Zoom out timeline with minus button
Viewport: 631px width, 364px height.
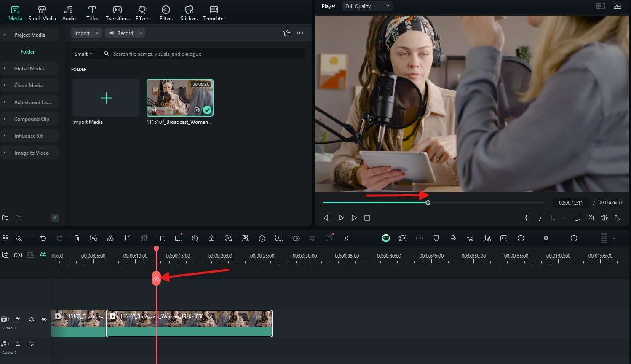pos(521,238)
